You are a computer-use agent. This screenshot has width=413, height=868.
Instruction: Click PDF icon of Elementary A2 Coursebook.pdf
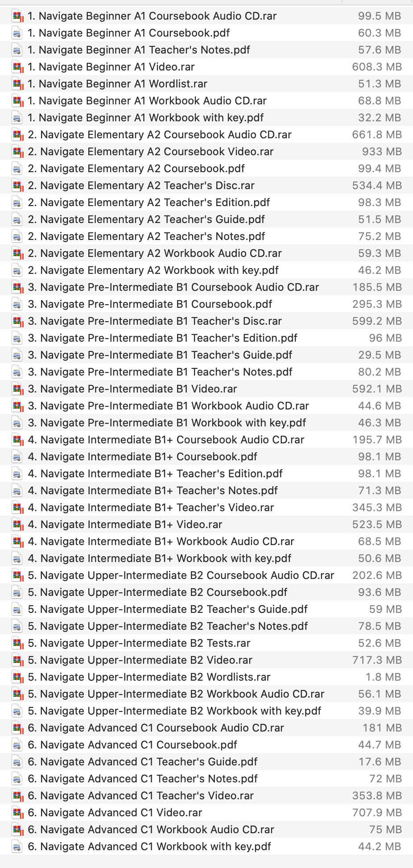17,169
